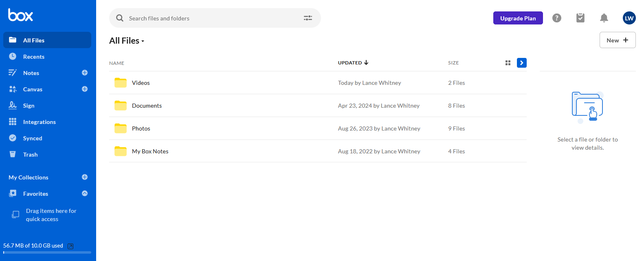Create a new Canvas with plus icon
This screenshot has height=261, width=644.
coord(85,89)
